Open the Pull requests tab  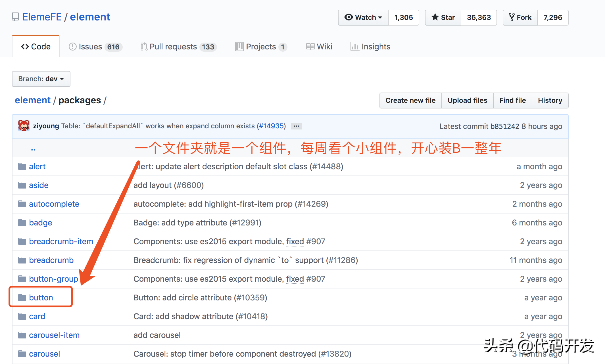click(179, 47)
